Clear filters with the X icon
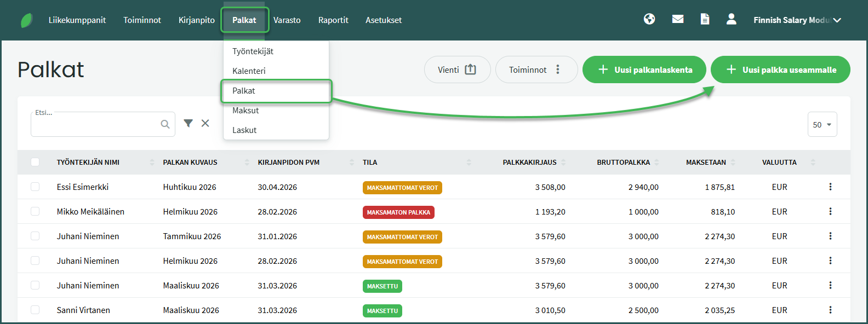 coord(205,123)
